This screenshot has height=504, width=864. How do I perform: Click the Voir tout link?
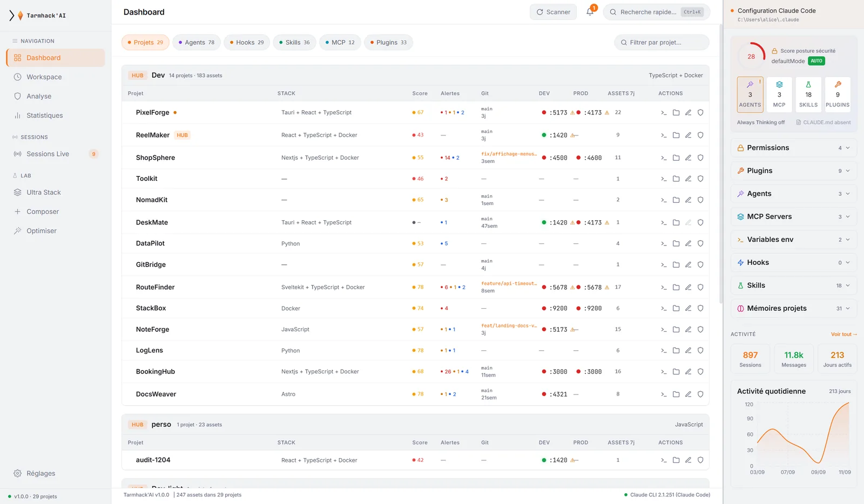pyautogui.click(x=844, y=335)
